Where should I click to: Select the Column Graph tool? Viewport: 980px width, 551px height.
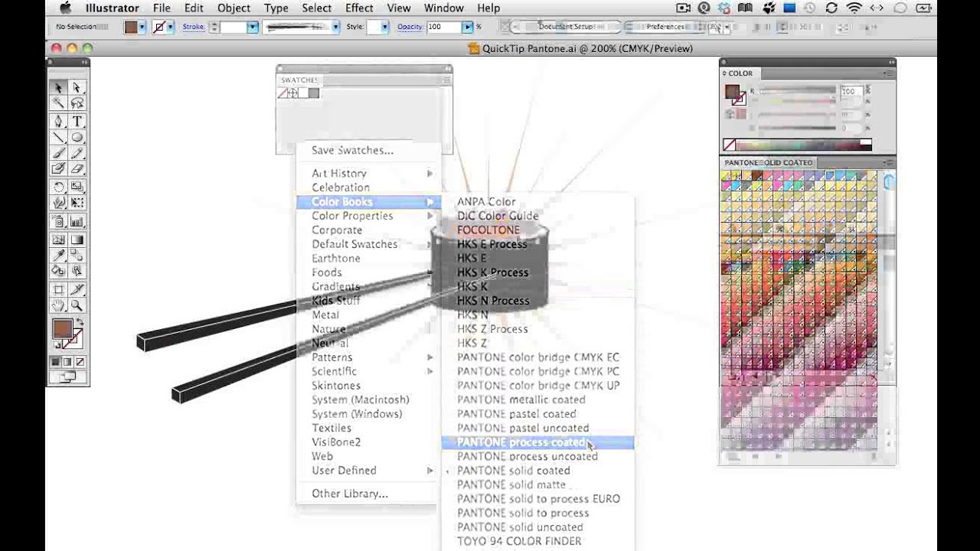coord(77,222)
